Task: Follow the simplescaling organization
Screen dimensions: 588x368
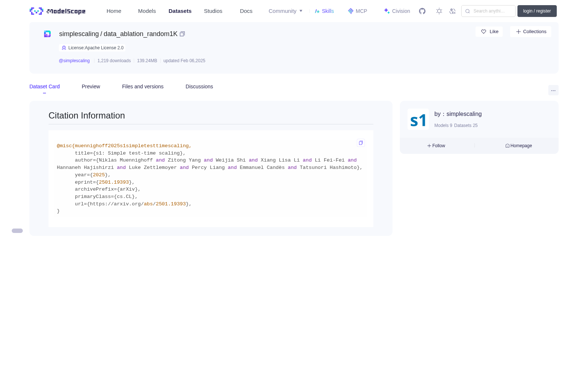Action: coord(436,146)
